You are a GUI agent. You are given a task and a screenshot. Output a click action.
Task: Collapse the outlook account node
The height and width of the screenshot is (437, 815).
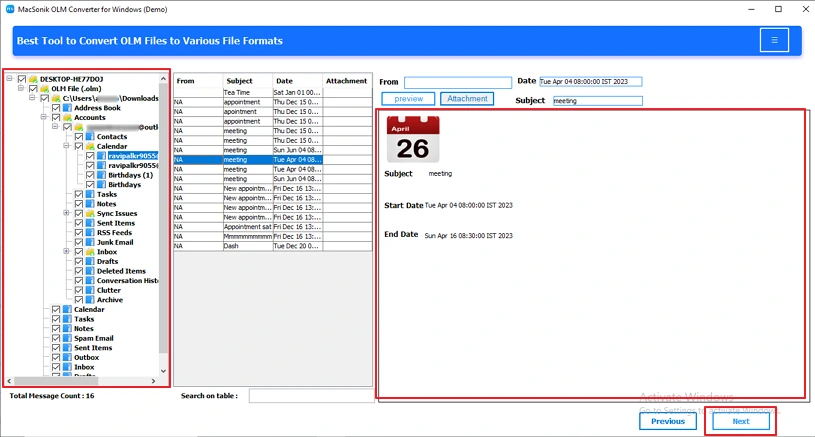[x=55, y=127]
